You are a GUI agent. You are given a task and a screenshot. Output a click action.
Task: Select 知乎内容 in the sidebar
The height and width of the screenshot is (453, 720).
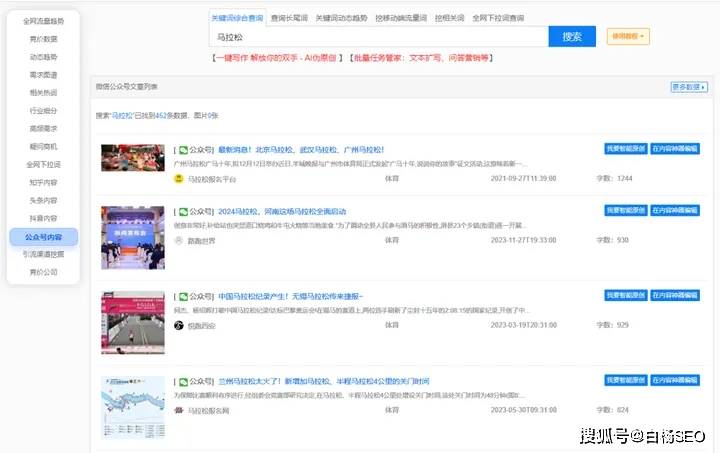44,183
